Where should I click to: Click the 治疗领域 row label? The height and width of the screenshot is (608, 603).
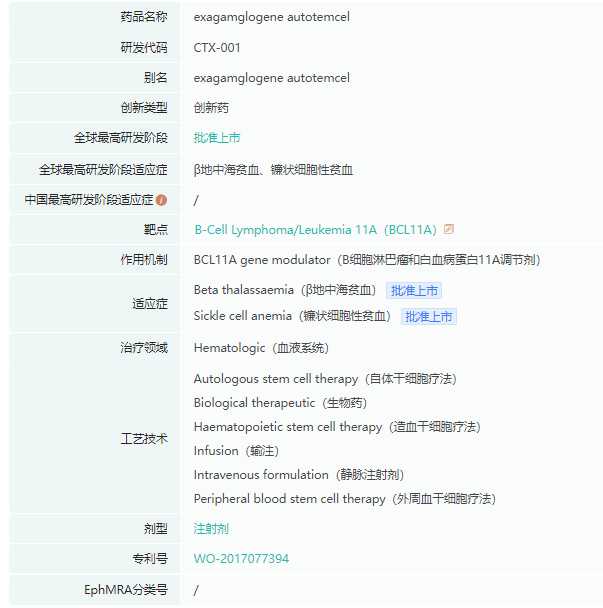tap(144, 348)
